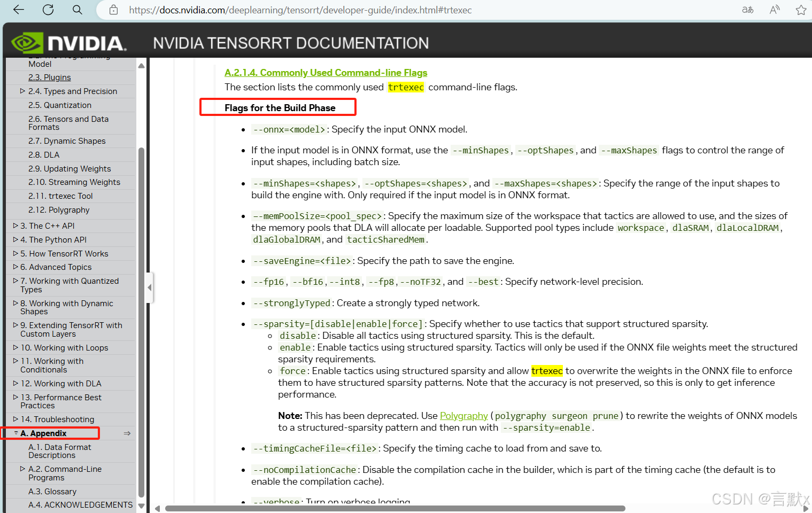This screenshot has height=513, width=812.
Task: Click the --sparsity=[disable|enable|force] flag text
Action: (x=338, y=324)
